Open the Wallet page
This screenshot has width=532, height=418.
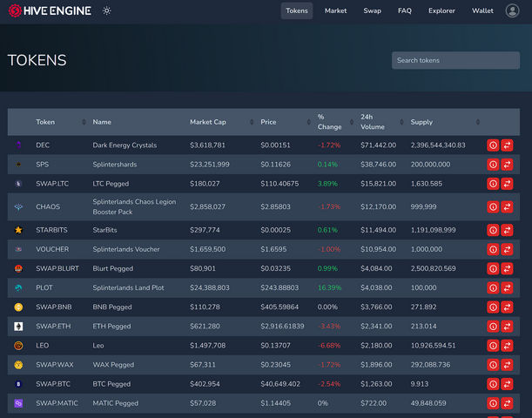coord(482,10)
